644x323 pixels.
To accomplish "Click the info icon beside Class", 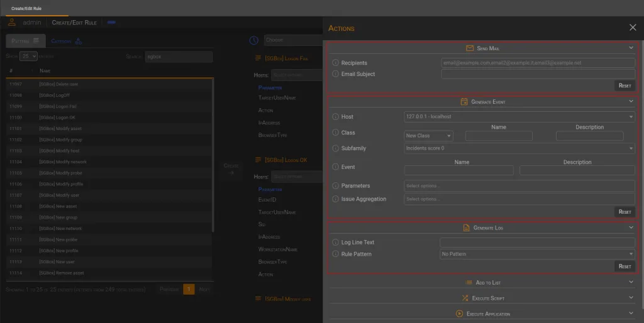I will pyautogui.click(x=335, y=133).
